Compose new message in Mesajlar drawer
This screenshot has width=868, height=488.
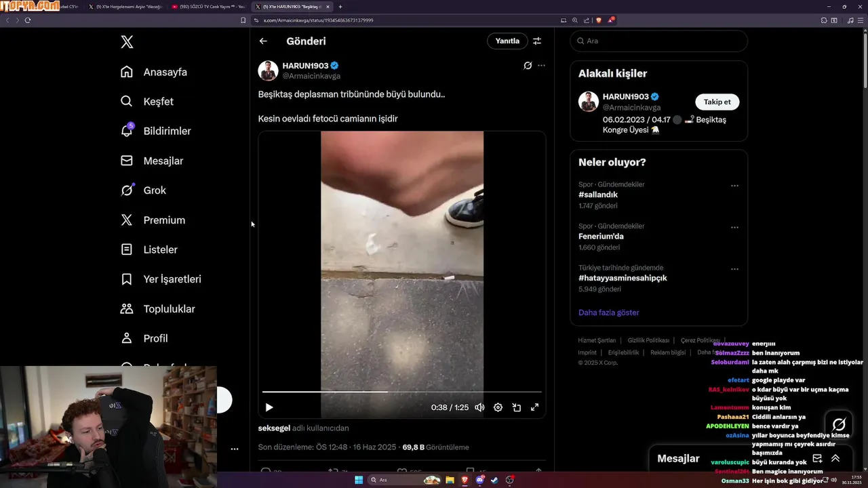point(817,458)
